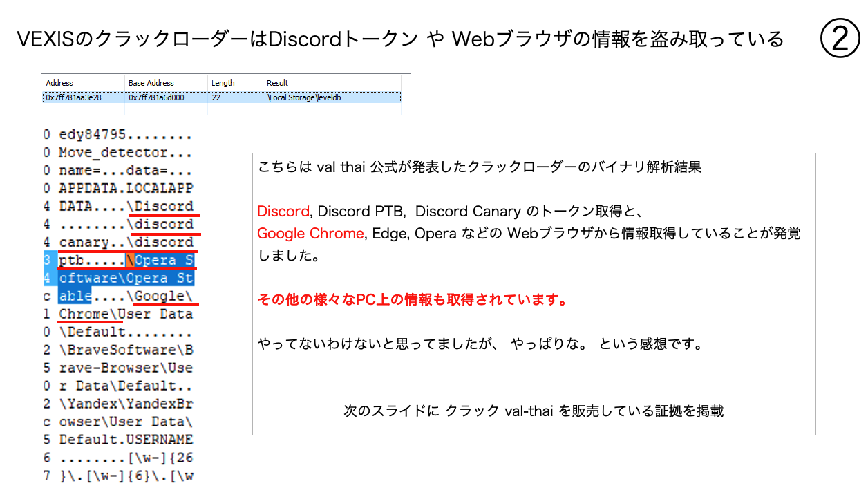Click the orange highlighted backslash before Opera

[129, 261]
